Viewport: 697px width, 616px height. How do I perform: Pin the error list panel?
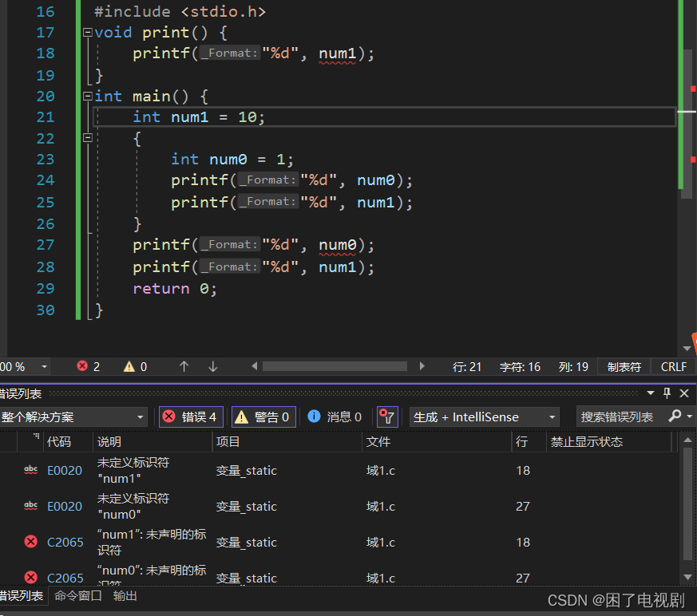point(667,393)
